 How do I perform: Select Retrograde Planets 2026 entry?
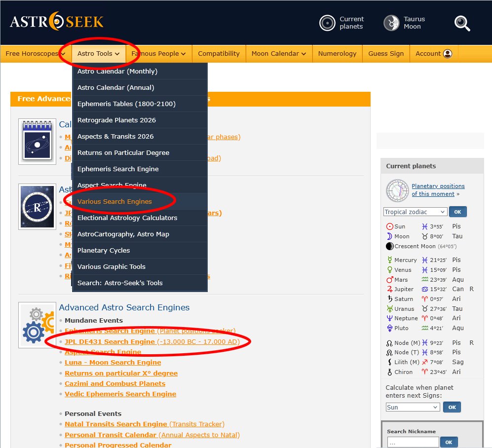[x=140, y=120]
